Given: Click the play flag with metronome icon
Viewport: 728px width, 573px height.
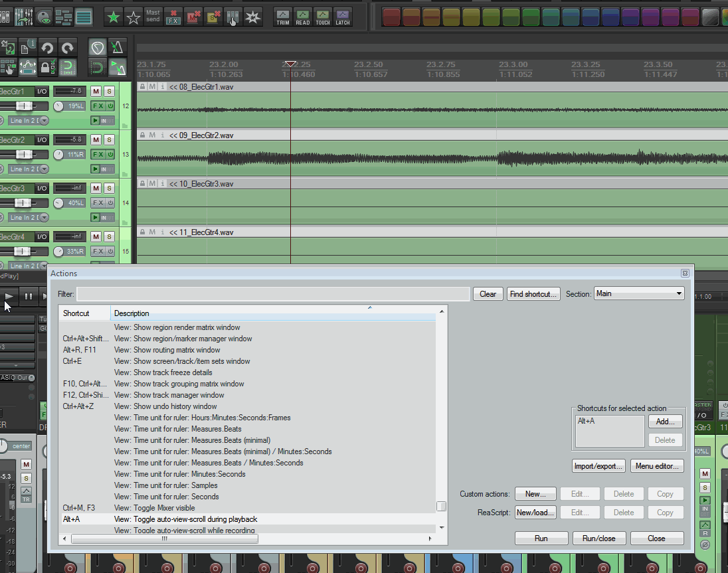Looking at the screenshot, I should 117,68.
